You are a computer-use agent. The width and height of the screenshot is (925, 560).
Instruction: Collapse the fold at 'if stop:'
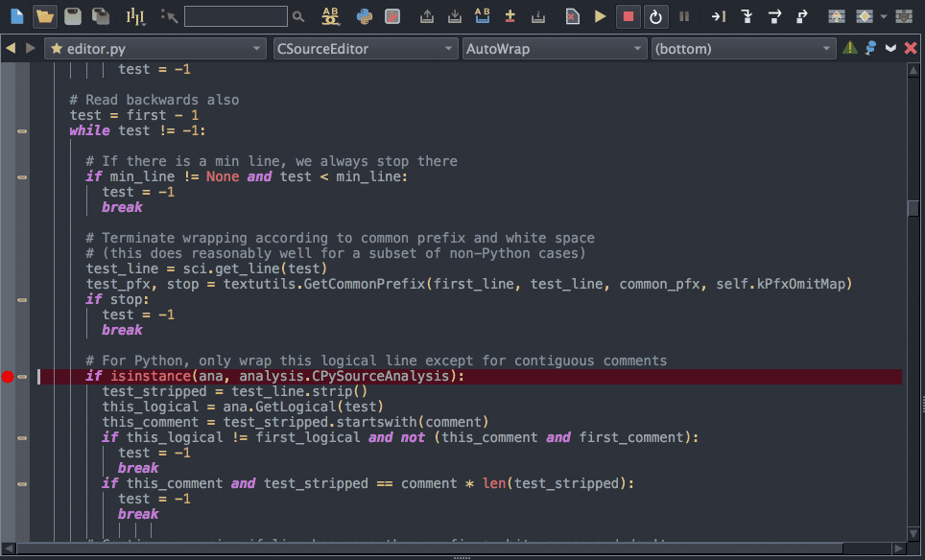coord(22,300)
